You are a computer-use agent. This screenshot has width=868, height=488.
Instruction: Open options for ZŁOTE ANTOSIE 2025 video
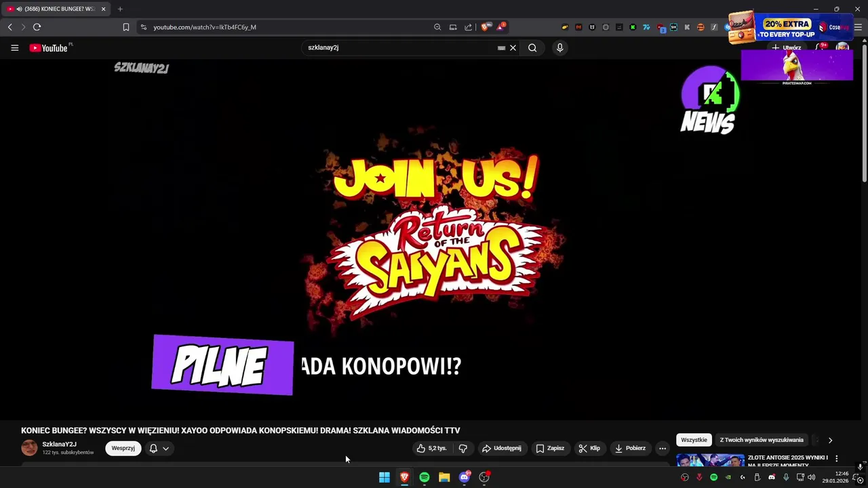point(836,459)
